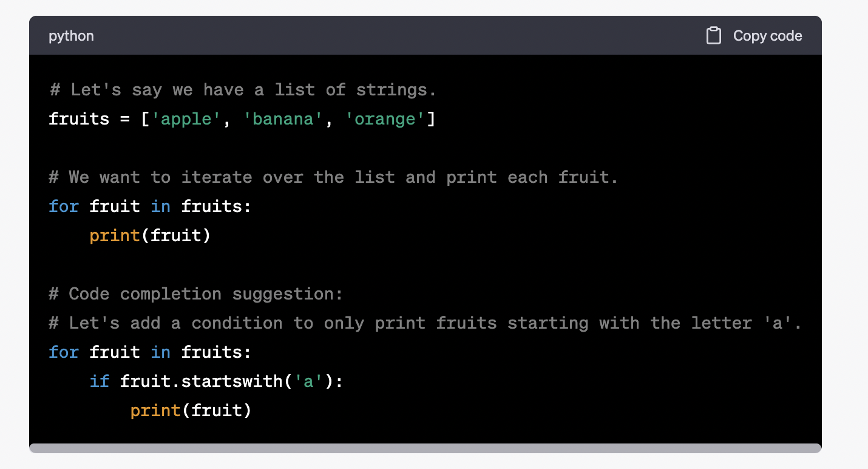Click the 'a' string argument in startswith
This screenshot has height=469, width=868.
point(308,382)
